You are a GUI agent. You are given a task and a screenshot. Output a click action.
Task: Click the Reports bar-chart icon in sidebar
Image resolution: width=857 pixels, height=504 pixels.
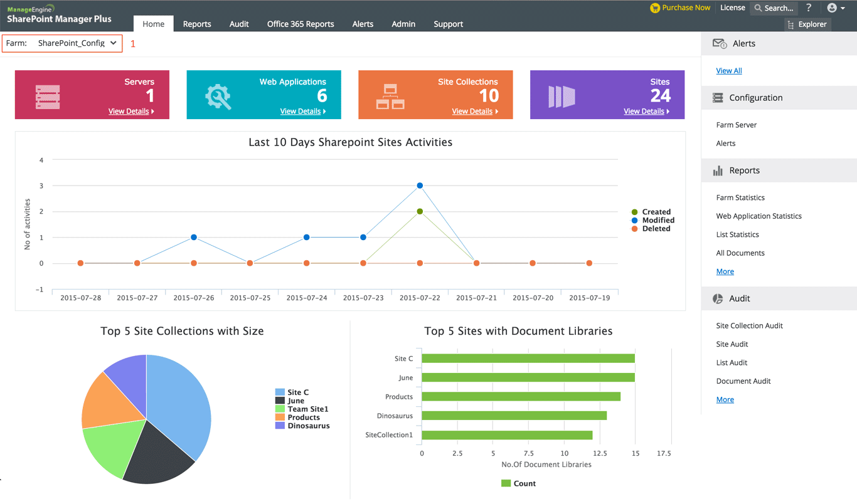click(718, 170)
